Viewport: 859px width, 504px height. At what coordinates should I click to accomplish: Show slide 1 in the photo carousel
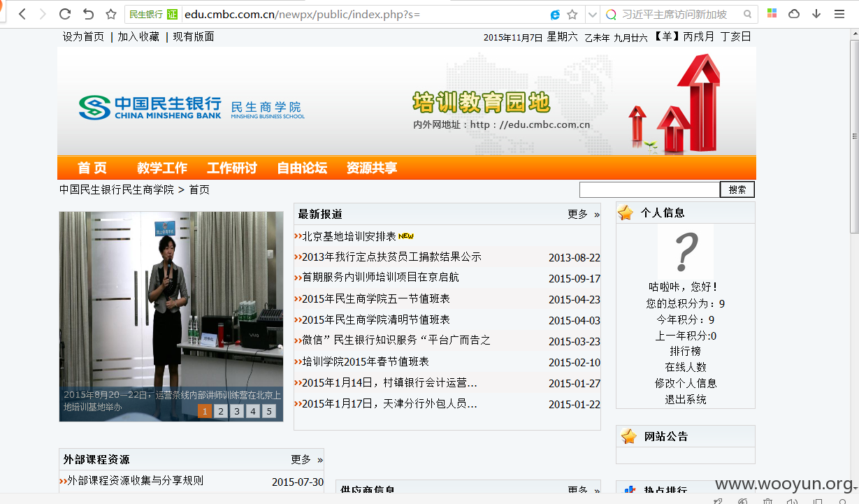click(x=205, y=411)
